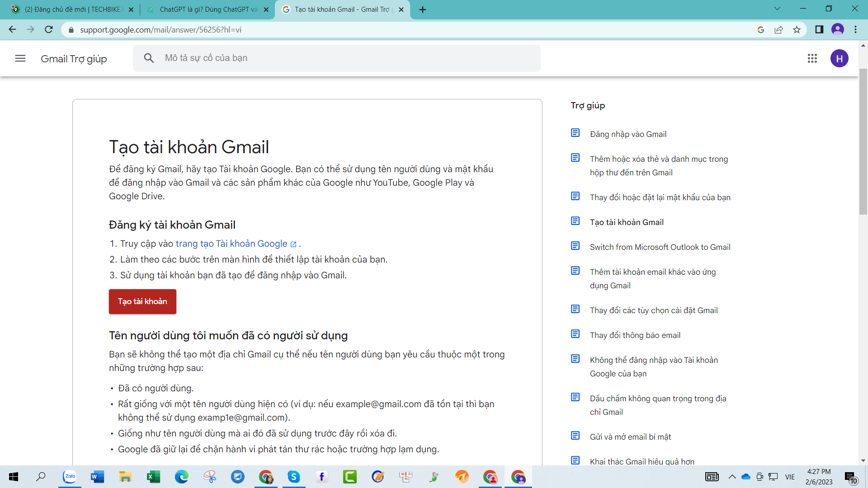Open Thêm hoặc xóa thẻ và danh mục article

[659, 166]
